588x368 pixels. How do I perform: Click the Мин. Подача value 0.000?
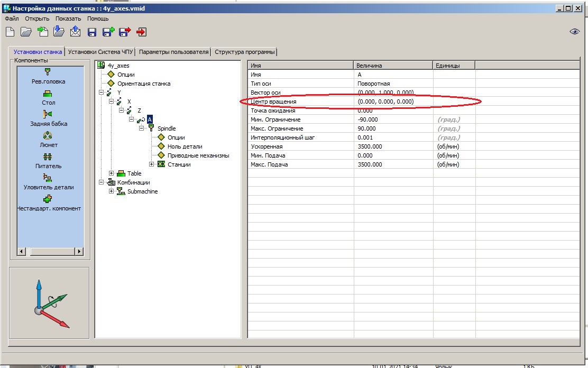click(x=393, y=155)
